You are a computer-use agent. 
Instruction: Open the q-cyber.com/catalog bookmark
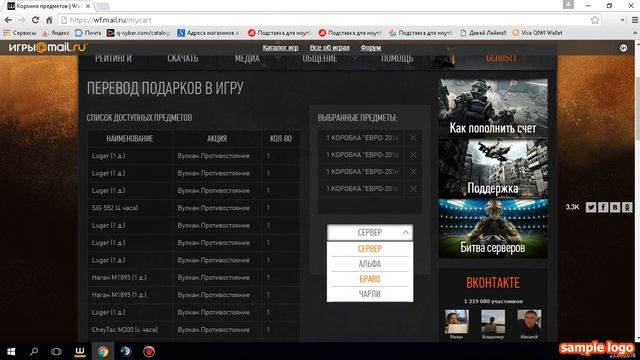click(x=138, y=33)
